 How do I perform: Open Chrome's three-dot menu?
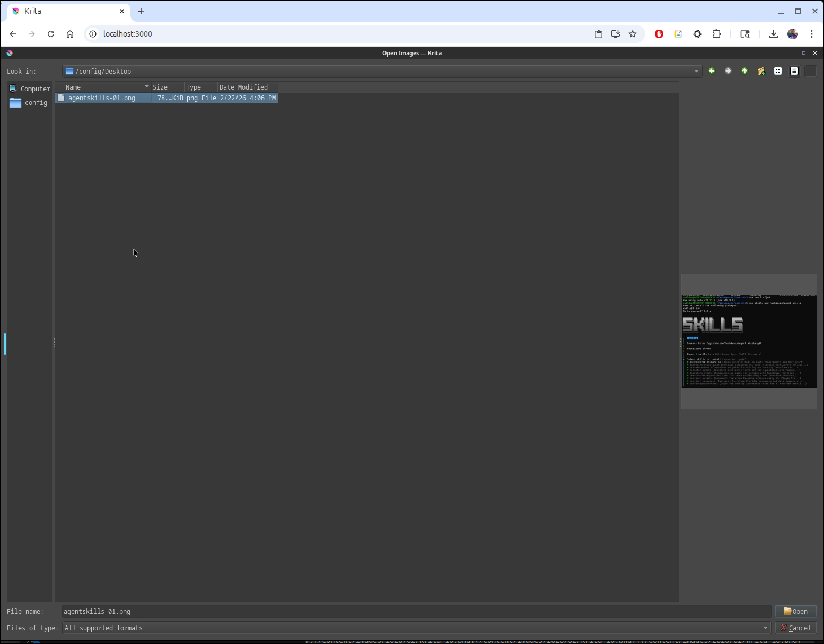811,33
